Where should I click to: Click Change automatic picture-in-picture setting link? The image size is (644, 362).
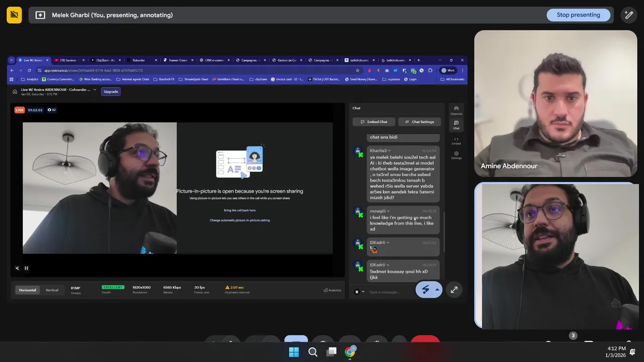pyautogui.click(x=239, y=220)
